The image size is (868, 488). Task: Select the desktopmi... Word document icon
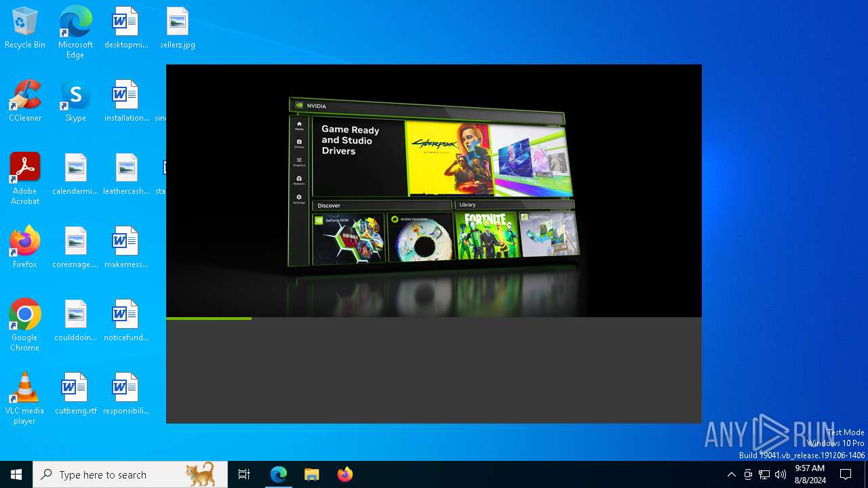click(126, 28)
